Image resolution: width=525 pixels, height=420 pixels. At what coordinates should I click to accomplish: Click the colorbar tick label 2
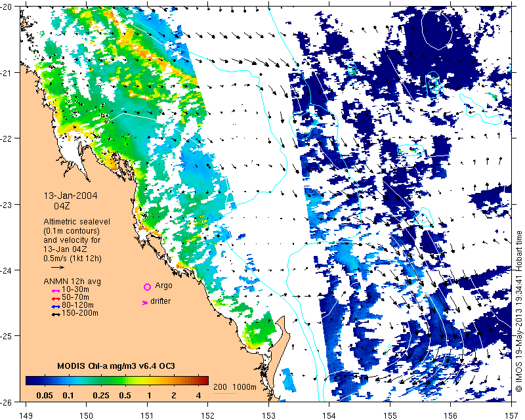174,396
